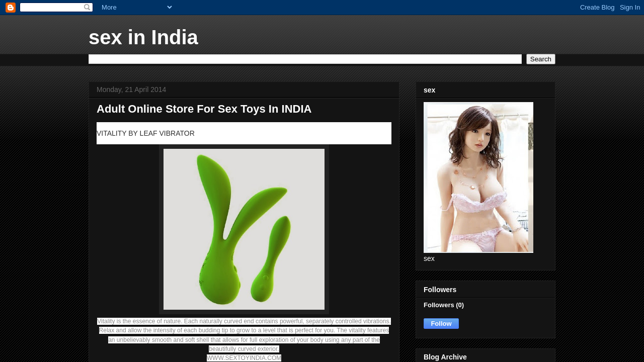The width and height of the screenshot is (644, 362).
Task: Click the 'Monday, 21 April 2014' date header
Action: 131,89
